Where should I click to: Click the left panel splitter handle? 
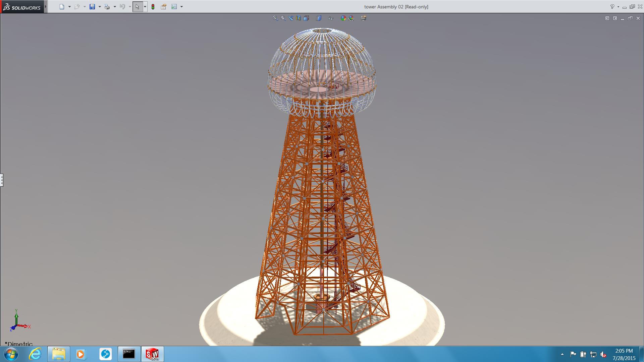click(2, 180)
